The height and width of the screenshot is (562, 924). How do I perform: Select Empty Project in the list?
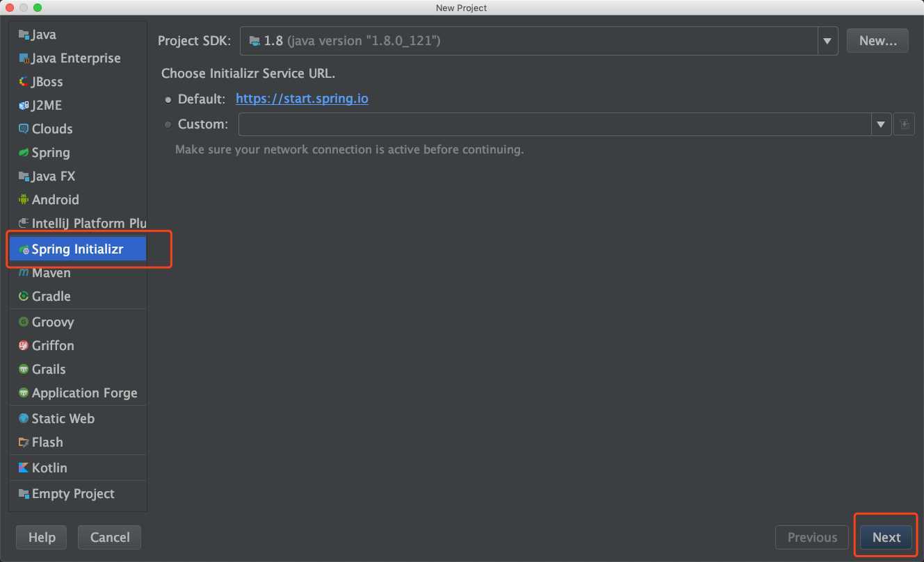pos(77,494)
